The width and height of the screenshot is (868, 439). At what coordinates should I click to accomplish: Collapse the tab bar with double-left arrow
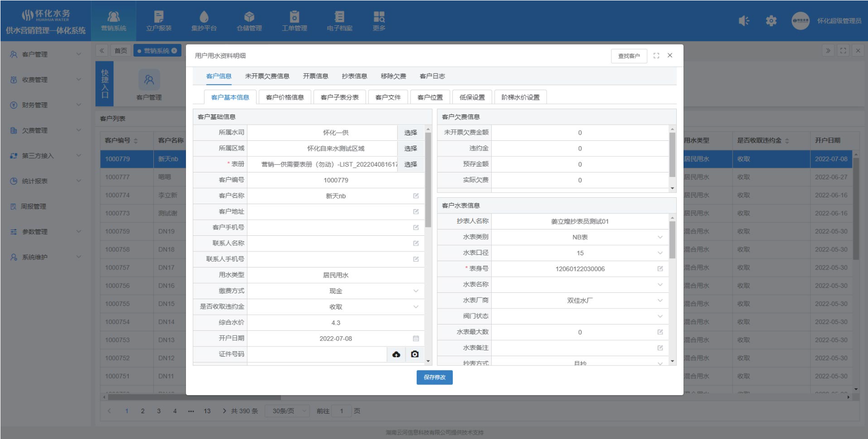click(102, 51)
